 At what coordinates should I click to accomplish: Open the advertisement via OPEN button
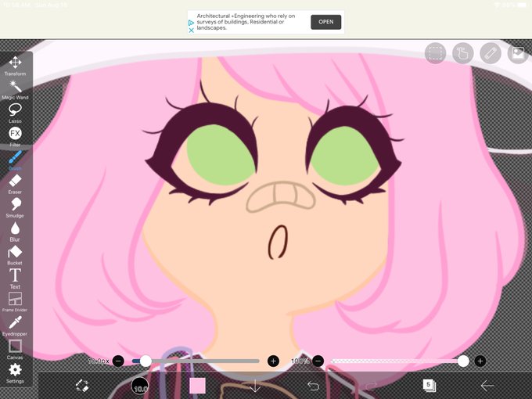(325, 22)
